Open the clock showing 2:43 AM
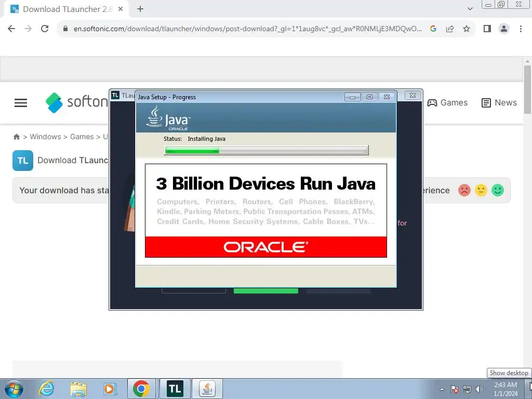Viewport: 532px width, 399px height. pyautogui.click(x=506, y=389)
